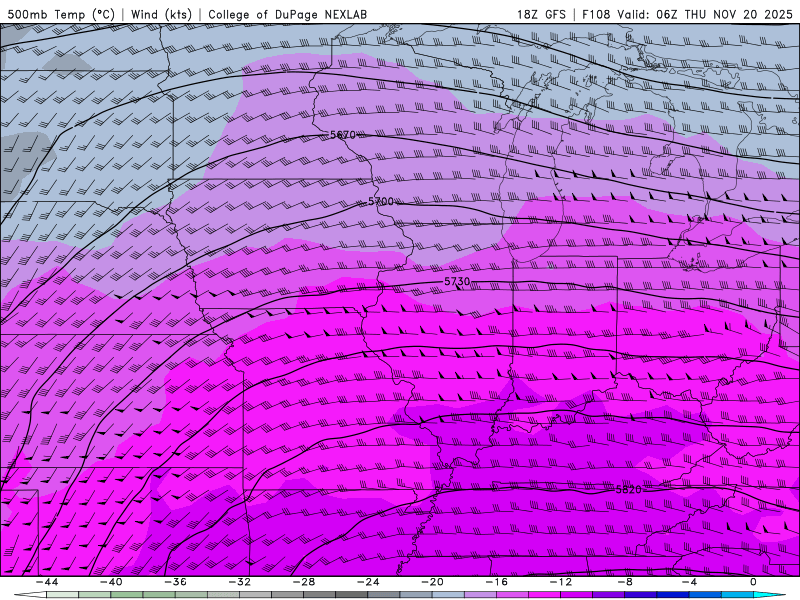The image size is (800, 600).
Task: Click the -12 color scale tick label
Action: coord(561,582)
